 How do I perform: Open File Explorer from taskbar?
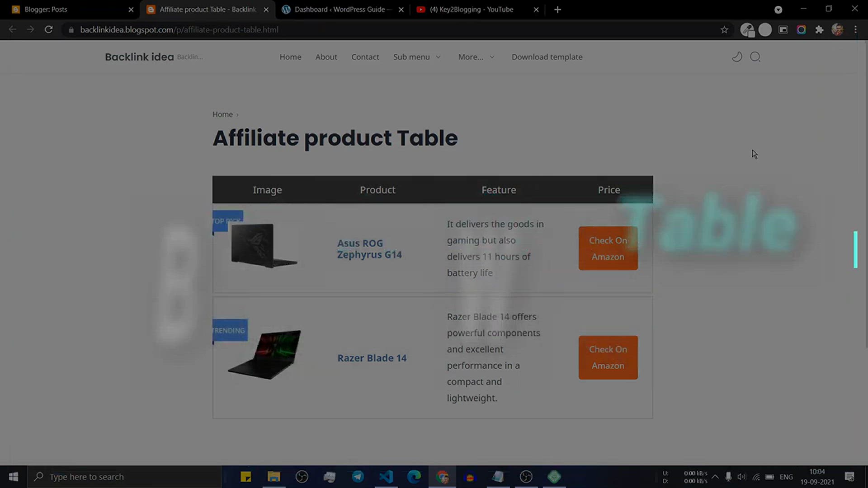click(274, 477)
